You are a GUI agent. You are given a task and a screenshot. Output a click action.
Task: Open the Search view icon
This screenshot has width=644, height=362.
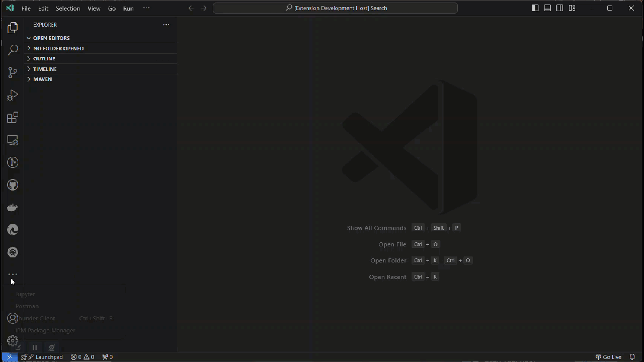click(13, 50)
